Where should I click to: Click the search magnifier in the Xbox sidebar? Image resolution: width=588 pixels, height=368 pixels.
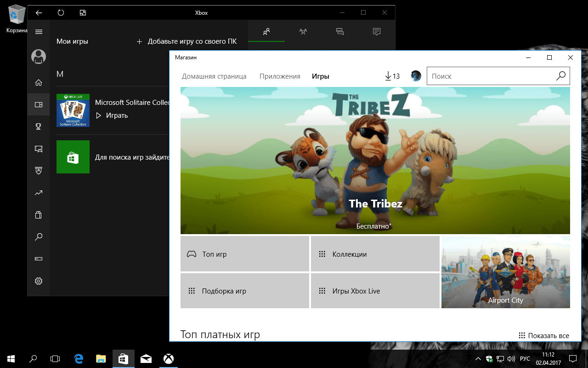click(x=39, y=236)
